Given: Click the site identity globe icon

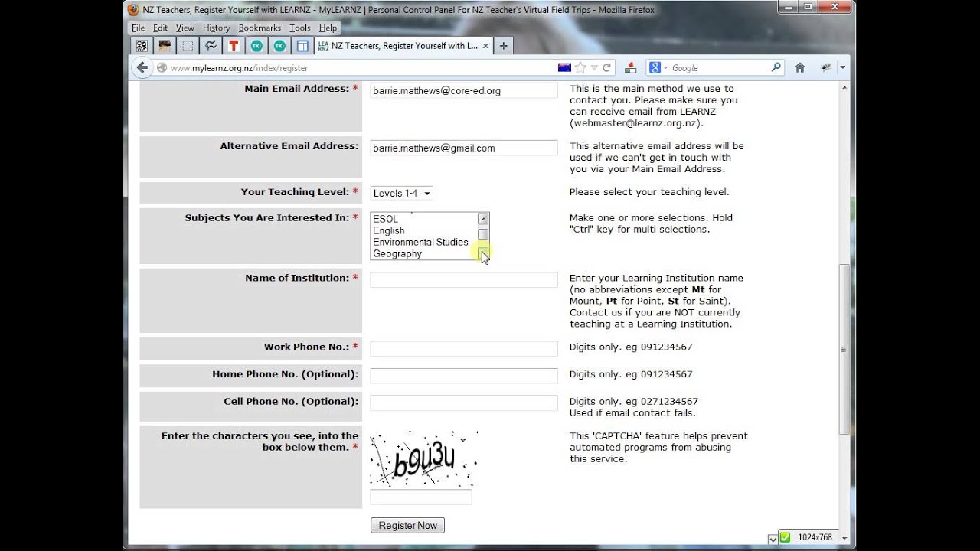Looking at the screenshot, I should (162, 68).
